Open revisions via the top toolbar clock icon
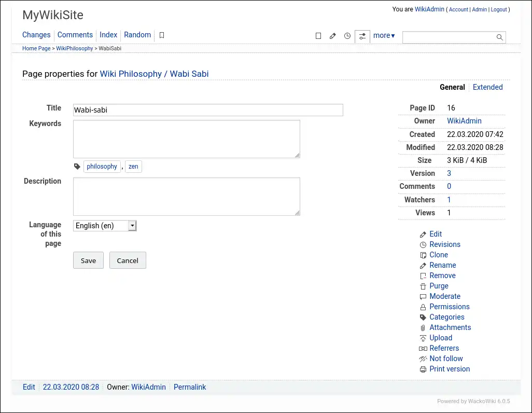Viewport: 532px width, 413px height. click(x=347, y=36)
